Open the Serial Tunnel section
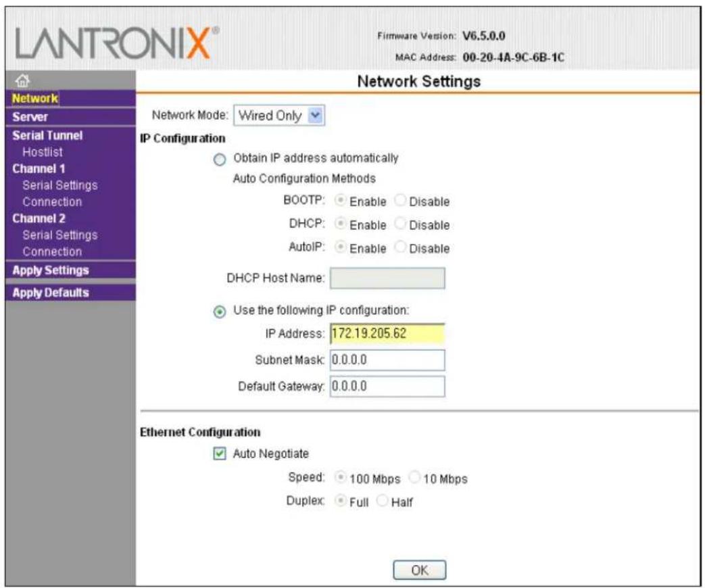Image resolution: width=705 pixels, height=588 pixels. tap(47, 135)
